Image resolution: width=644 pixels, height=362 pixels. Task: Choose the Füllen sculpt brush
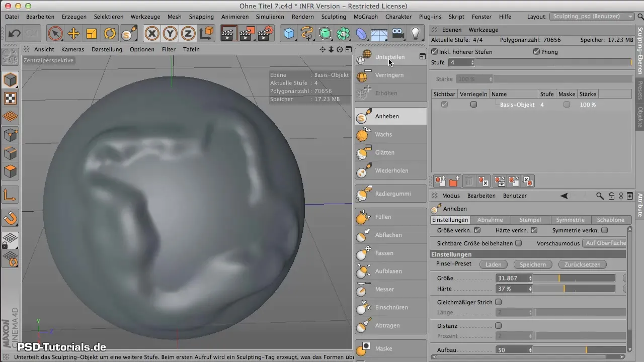coord(390,217)
